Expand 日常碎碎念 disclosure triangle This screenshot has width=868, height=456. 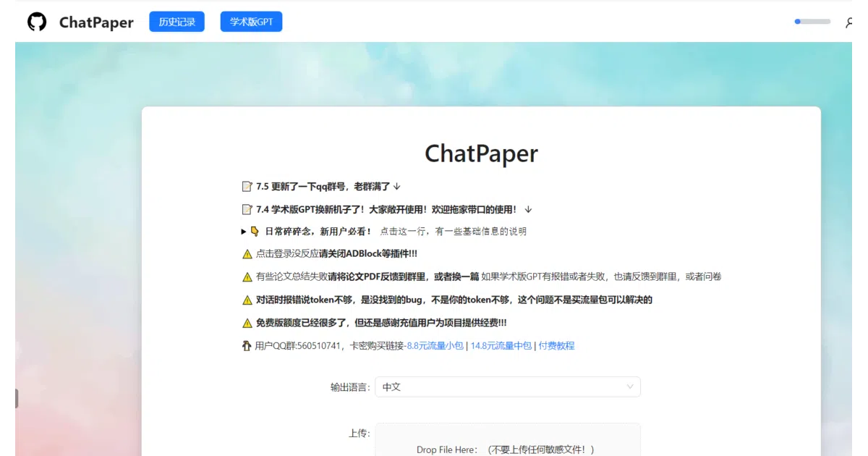(244, 232)
